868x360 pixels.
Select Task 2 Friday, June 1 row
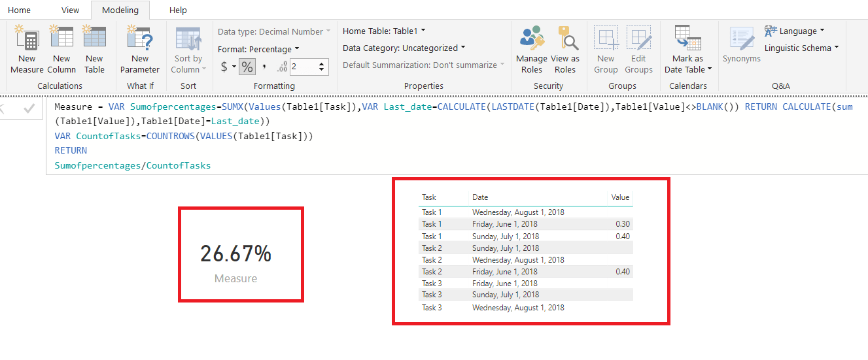(x=526, y=271)
